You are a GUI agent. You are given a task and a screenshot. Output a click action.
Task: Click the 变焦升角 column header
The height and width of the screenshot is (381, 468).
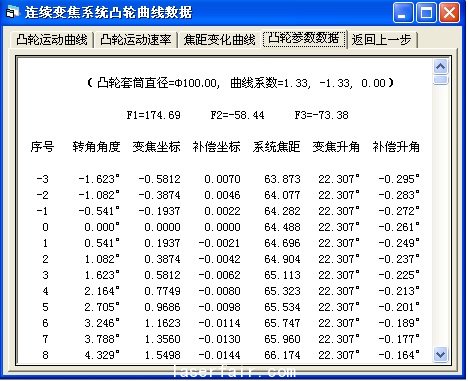(x=336, y=147)
